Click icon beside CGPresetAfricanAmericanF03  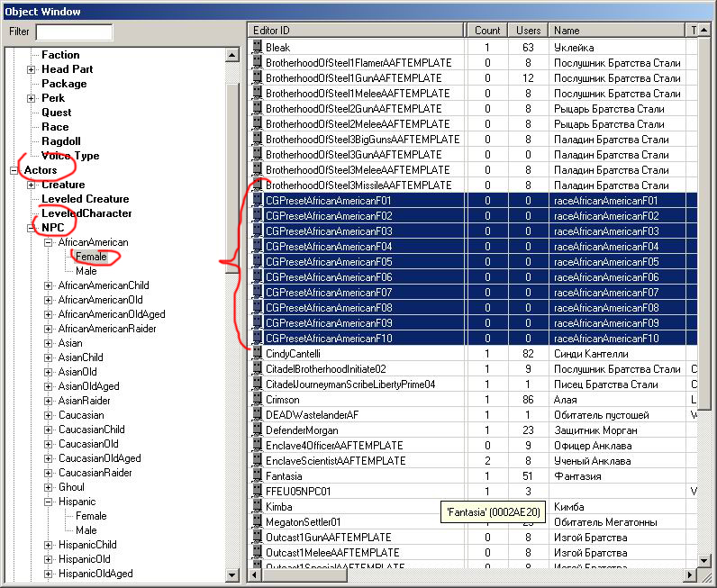258,231
